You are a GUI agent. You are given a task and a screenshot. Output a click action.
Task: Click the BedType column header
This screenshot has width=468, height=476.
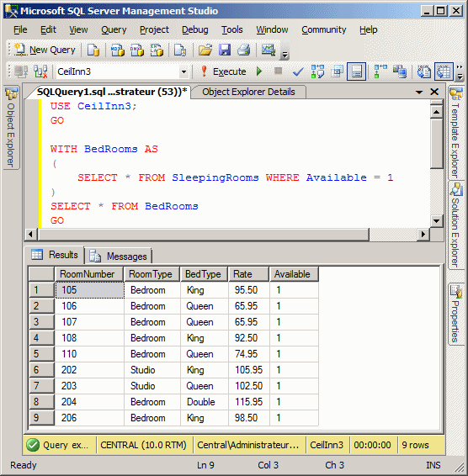(204, 274)
